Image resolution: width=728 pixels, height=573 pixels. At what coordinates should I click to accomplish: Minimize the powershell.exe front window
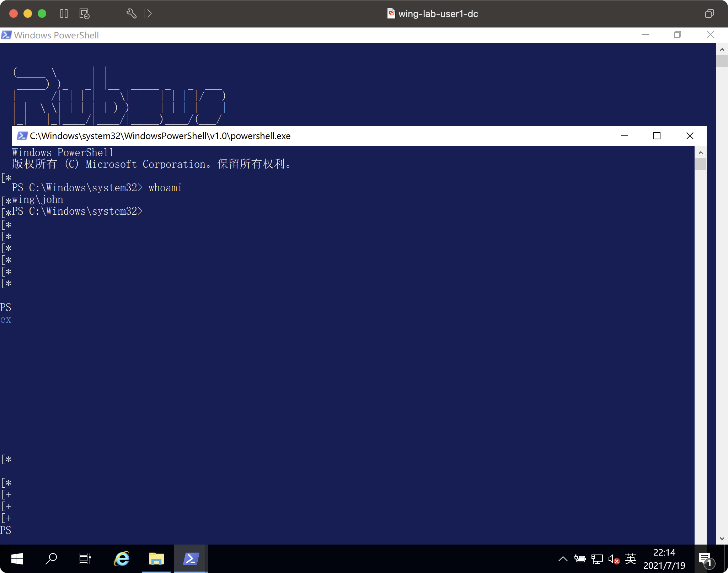(x=625, y=136)
